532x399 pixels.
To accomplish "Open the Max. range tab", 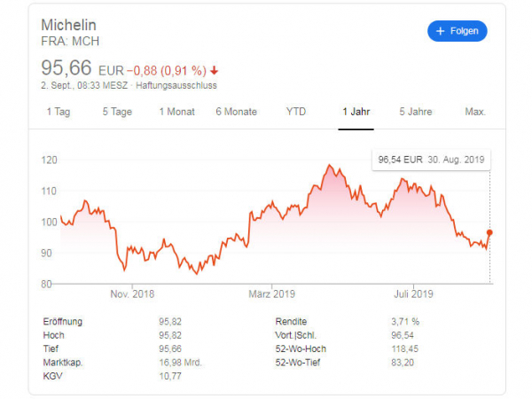I will 475,112.
